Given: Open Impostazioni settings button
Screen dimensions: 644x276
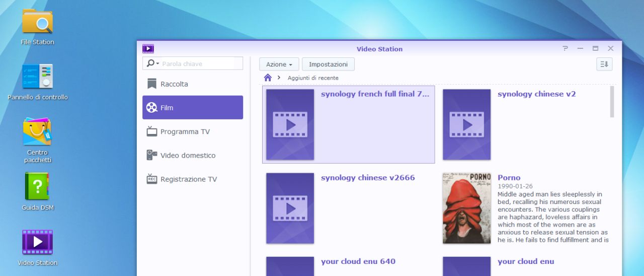Looking at the screenshot, I should (328, 64).
